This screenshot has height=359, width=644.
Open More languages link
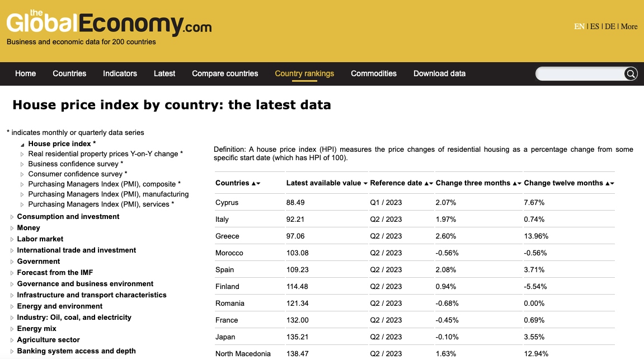coord(629,26)
